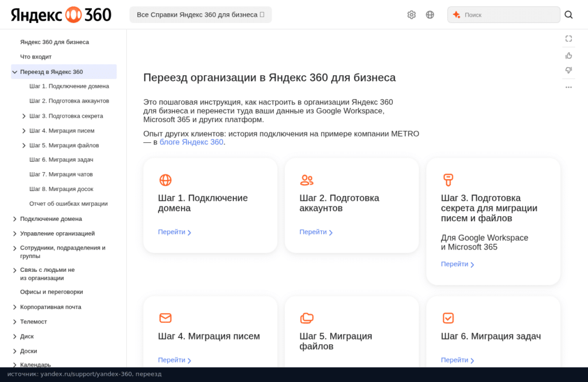The height and width of the screenshot is (382, 588).
Task: Click the secret key icon on Step 3 card
Action: pos(448,180)
